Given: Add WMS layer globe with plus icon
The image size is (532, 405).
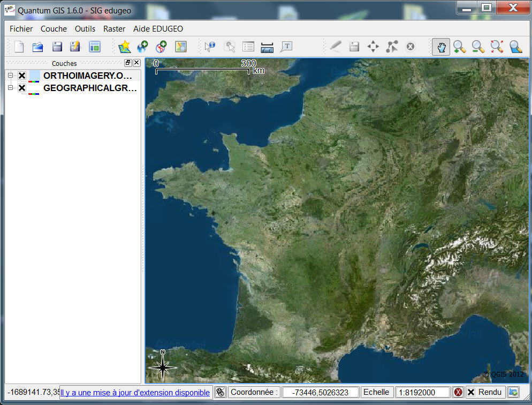Looking at the screenshot, I should pos(143,47).
